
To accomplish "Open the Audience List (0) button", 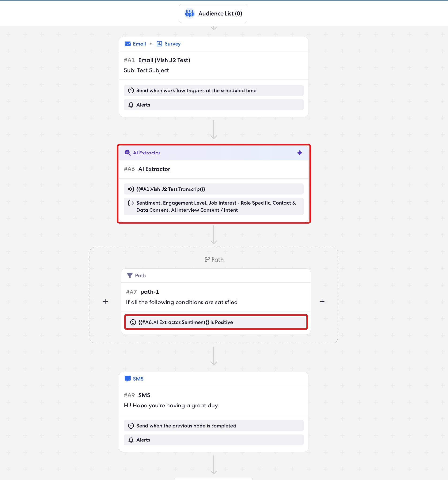I will coord(213,14).
